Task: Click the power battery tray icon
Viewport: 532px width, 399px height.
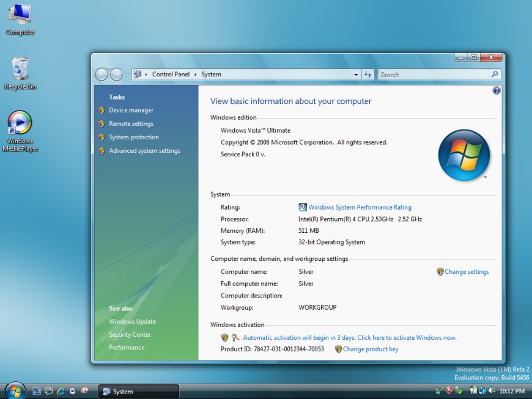Action: click(473, 391)
